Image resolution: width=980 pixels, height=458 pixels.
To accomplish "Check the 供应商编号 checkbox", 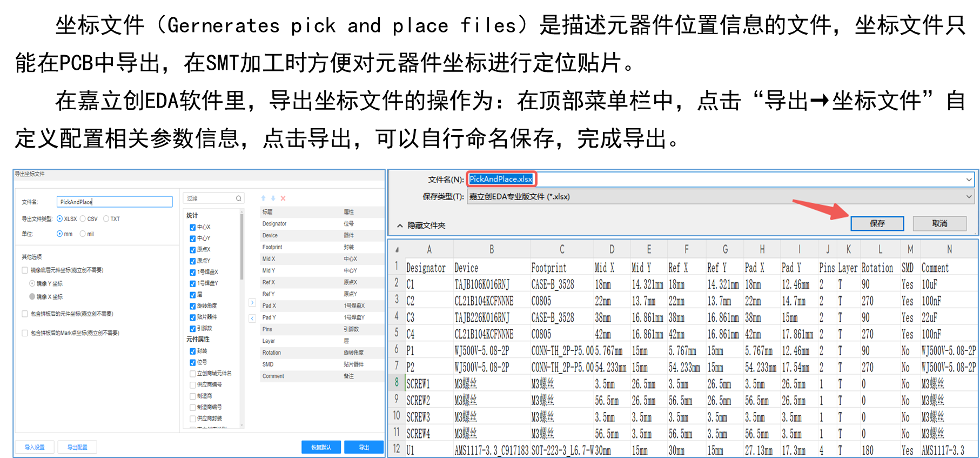I will point(193,385).
